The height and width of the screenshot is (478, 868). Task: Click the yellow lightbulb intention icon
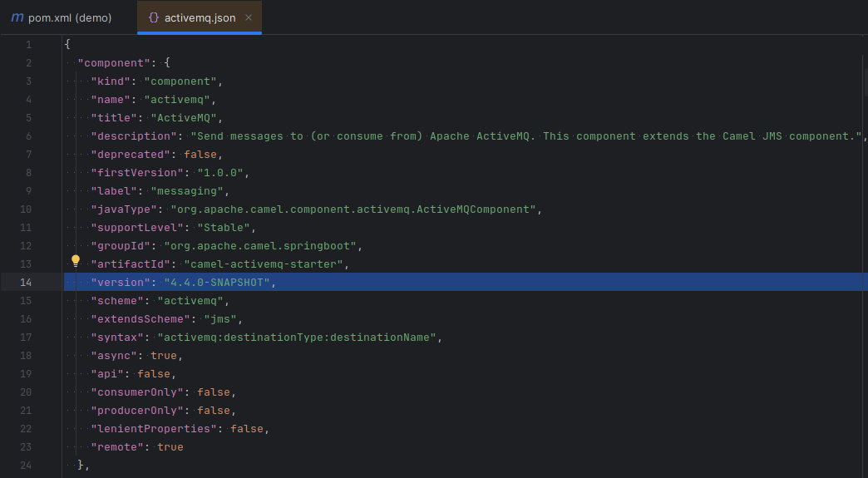76,262
